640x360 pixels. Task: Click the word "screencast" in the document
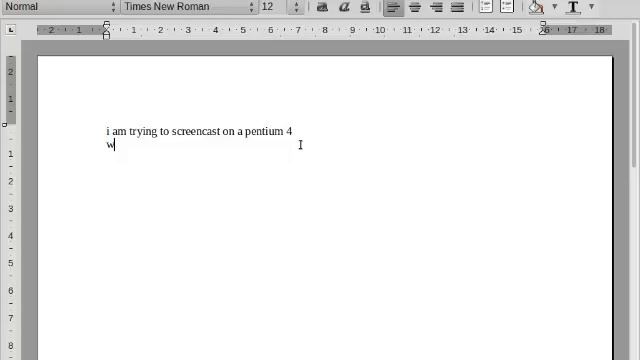coord(196,131)
